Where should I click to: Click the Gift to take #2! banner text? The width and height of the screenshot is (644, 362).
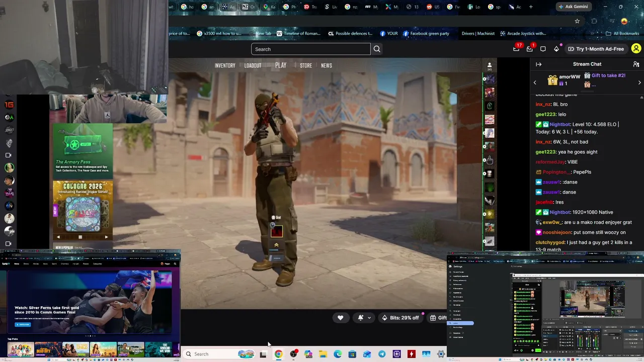tap(608, 75)
